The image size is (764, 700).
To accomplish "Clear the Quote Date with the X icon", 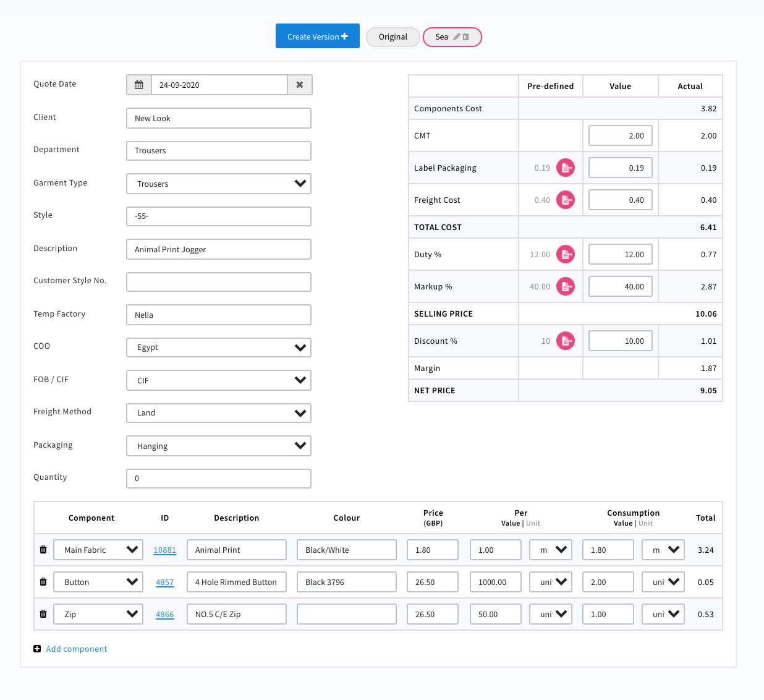I will pos(300,85).
